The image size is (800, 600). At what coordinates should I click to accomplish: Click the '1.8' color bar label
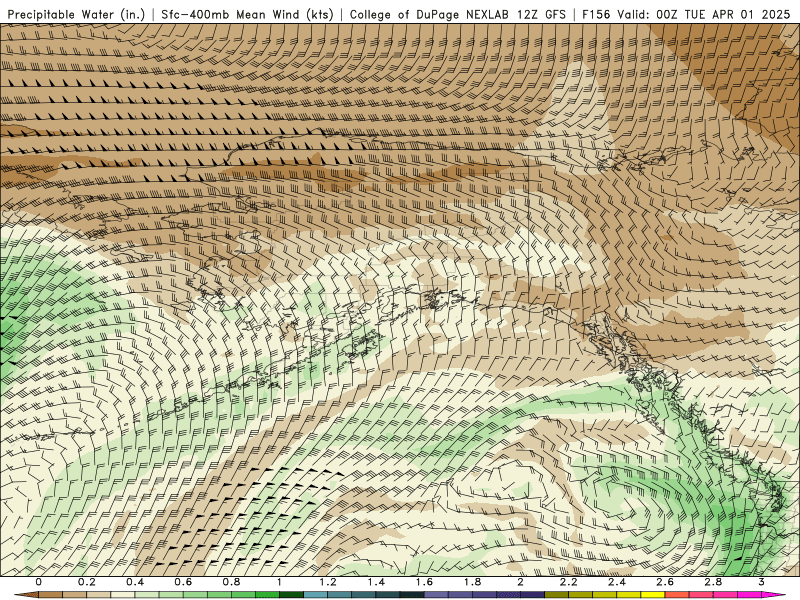[x=472, y=582]
